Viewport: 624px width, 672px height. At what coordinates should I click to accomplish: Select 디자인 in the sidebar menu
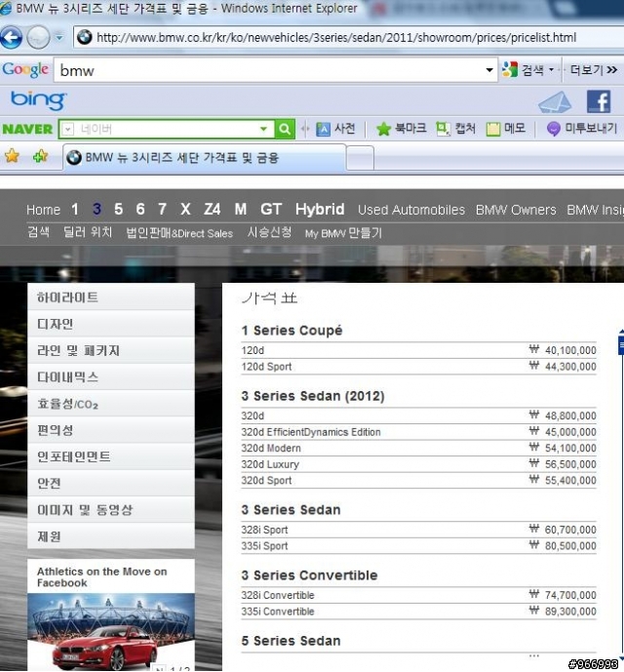click(111, 324)
